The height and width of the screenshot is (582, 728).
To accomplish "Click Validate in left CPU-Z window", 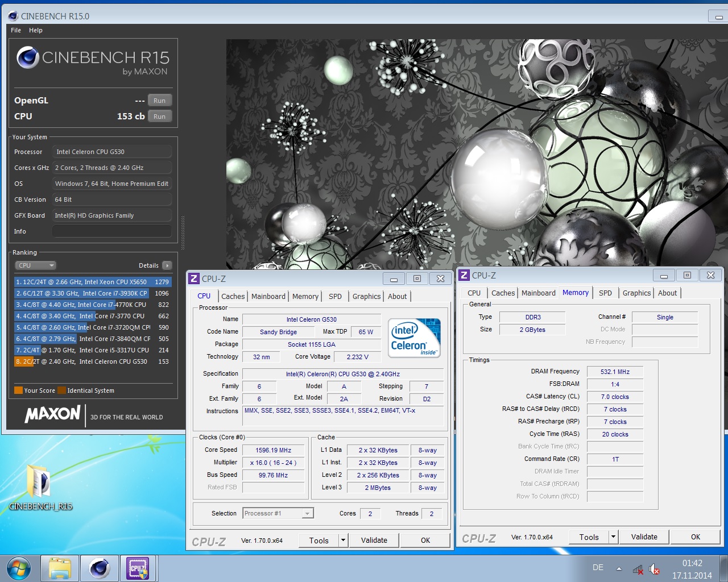I will 374,541.
